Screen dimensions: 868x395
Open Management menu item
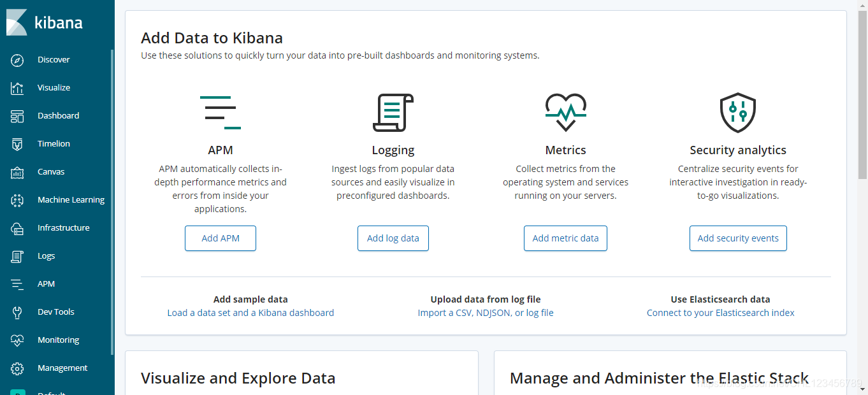tap(62, 368)
